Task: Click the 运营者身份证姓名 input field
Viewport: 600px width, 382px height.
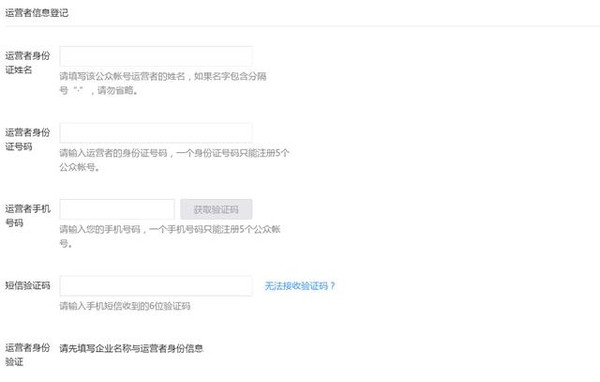Action: 156,56
